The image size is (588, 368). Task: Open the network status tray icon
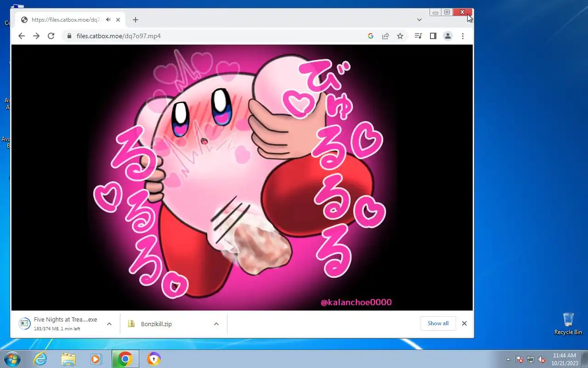pos(531,359)
